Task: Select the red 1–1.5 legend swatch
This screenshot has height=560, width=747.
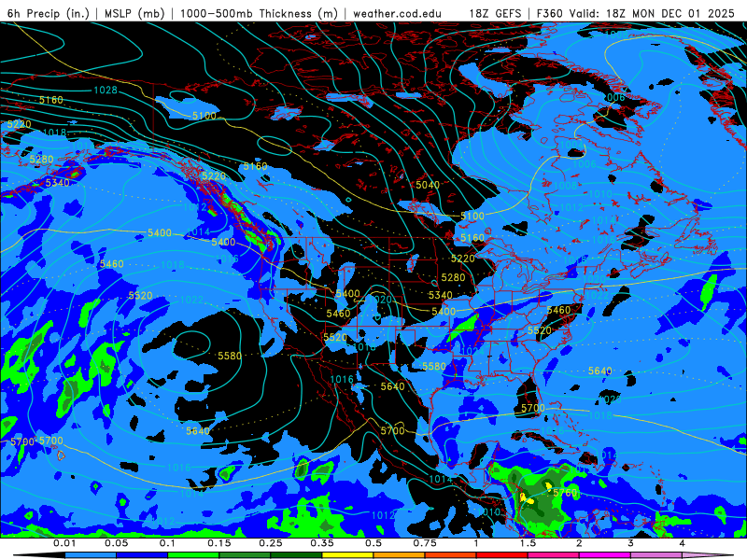Action: pos(502,555)
